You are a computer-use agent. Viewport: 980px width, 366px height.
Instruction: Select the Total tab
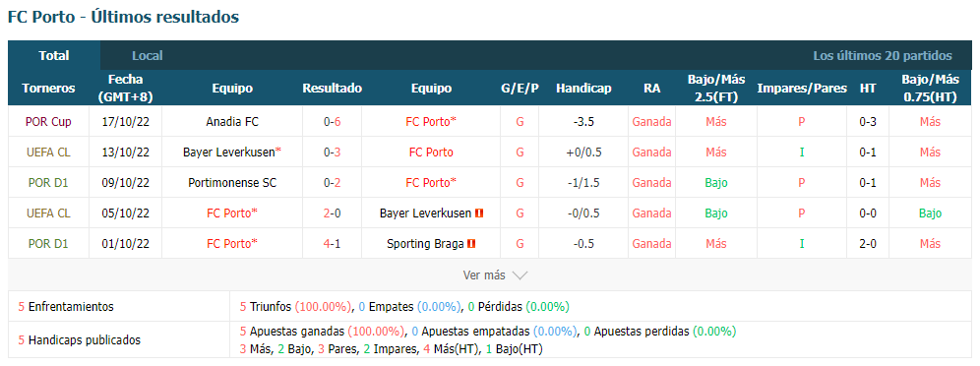coord(54,55)
